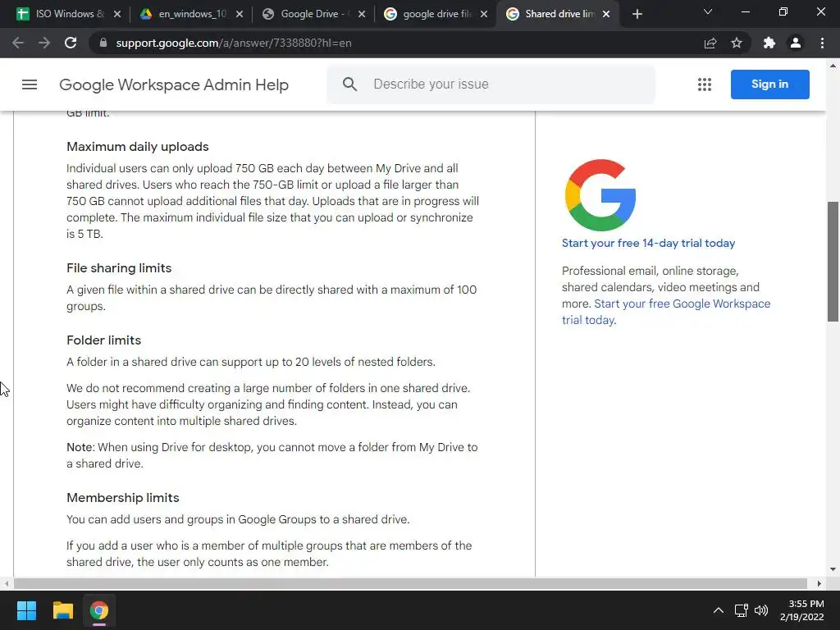Launch File Explorer from taskbar
840x630 pixels.
(x=62, y=610)
